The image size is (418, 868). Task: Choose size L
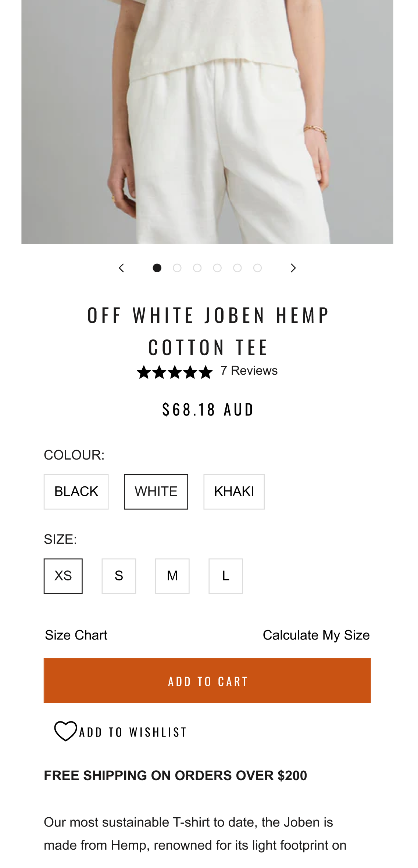pos(226,576)
